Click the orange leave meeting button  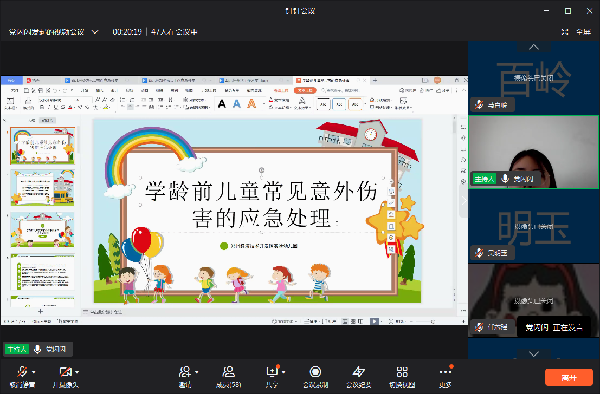569,378
